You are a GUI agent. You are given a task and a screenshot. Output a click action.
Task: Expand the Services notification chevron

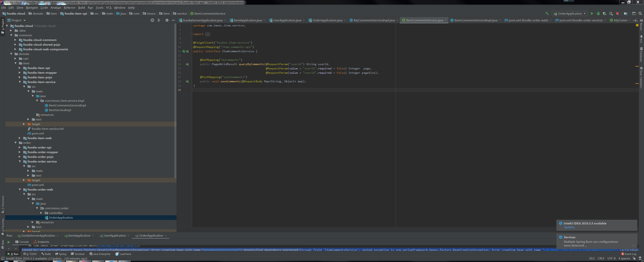(633, 246)
